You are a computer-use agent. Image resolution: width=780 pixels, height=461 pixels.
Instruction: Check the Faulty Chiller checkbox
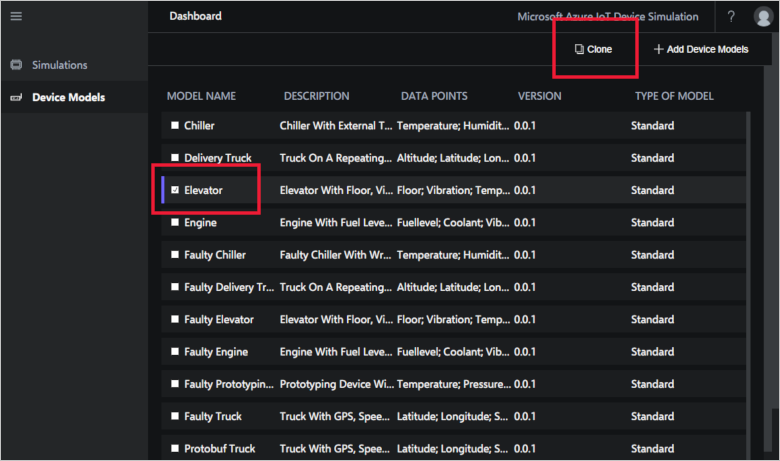point(175,255)
